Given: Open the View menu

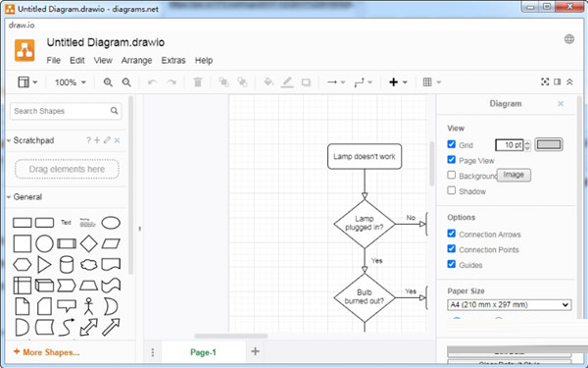Looking at the screenshot, I should 103,61.
